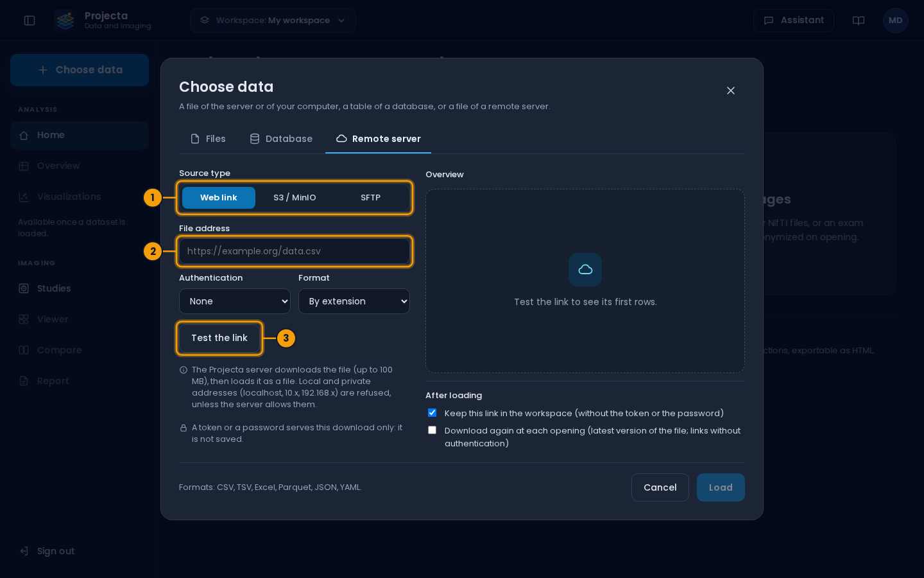Click the Visualizations chart icon
The height and width of the screenshot is (578, 924).
(24, 197)
